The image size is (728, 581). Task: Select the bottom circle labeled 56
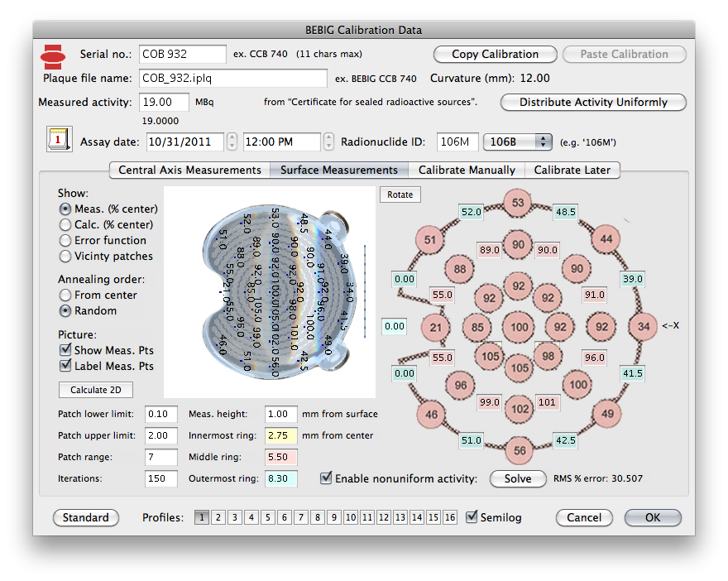[x=520, y=450]
